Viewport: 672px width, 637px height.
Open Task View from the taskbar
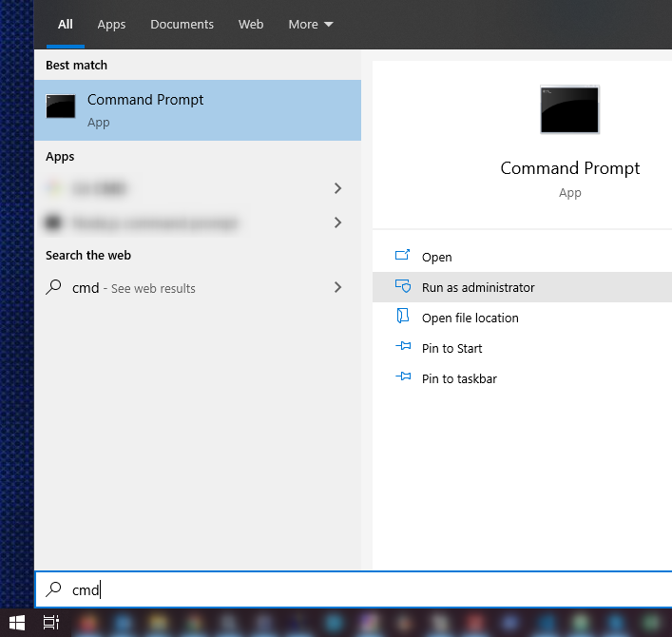pos(51,623)
